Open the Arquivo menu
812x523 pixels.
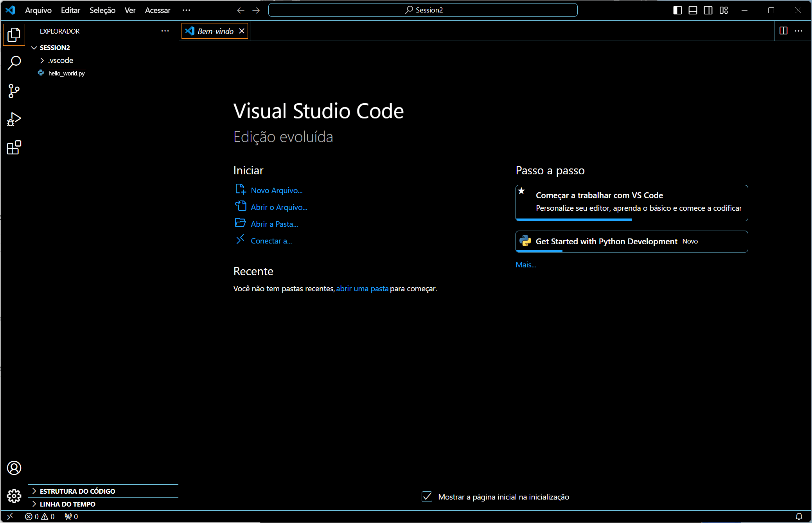click(x=38, y=10)
